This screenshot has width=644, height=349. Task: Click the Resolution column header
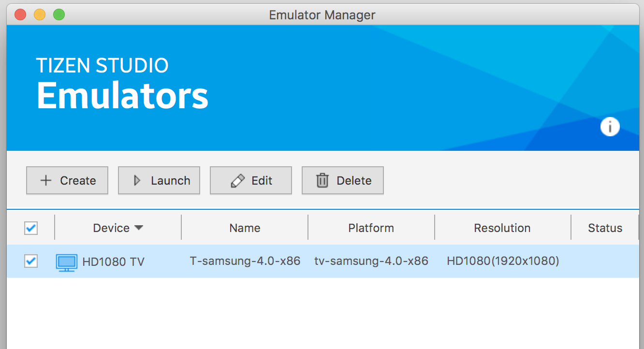pyautogui.click(x=502, y=228)
